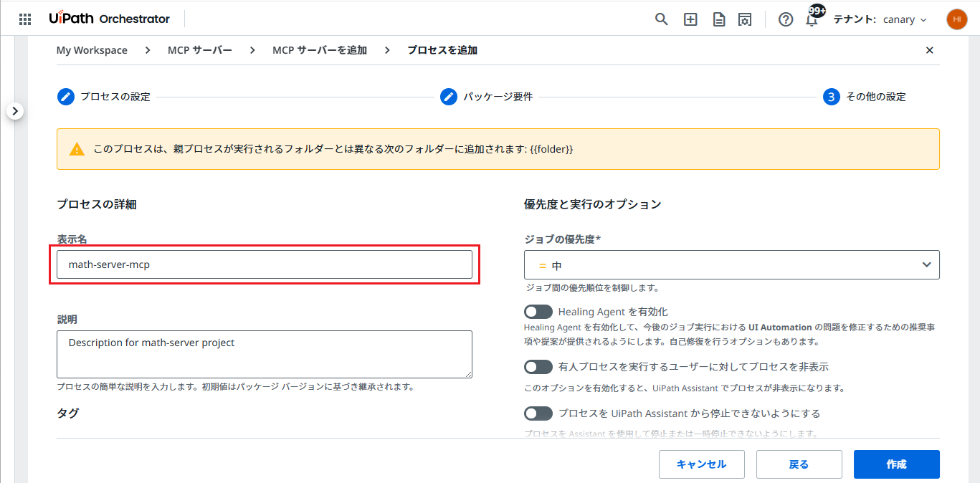Click the キャンセル button
Image resolution: width=980 pixels, height=483 pixels.
click(702, 464)
